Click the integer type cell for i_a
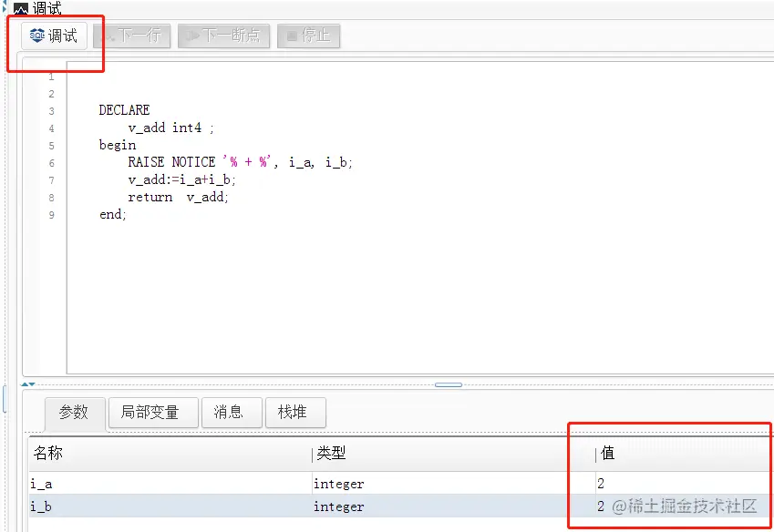The height and width of the screenshot is (532, 774). (x=453, y=484)
